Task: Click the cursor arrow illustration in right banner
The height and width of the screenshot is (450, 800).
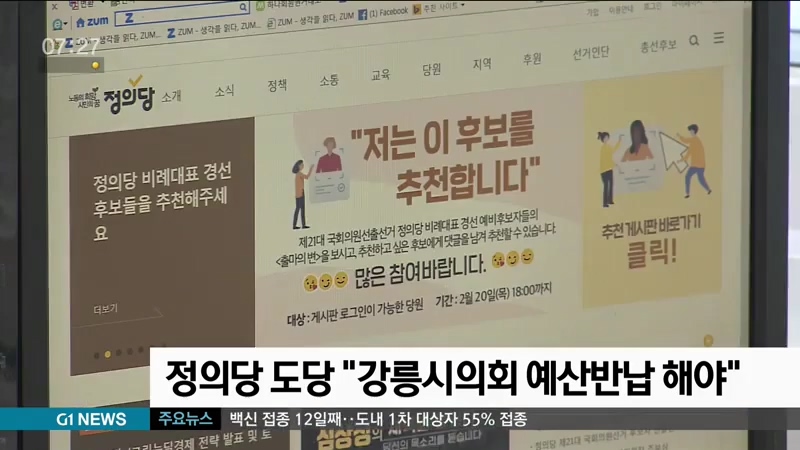Action: (672, 150)
